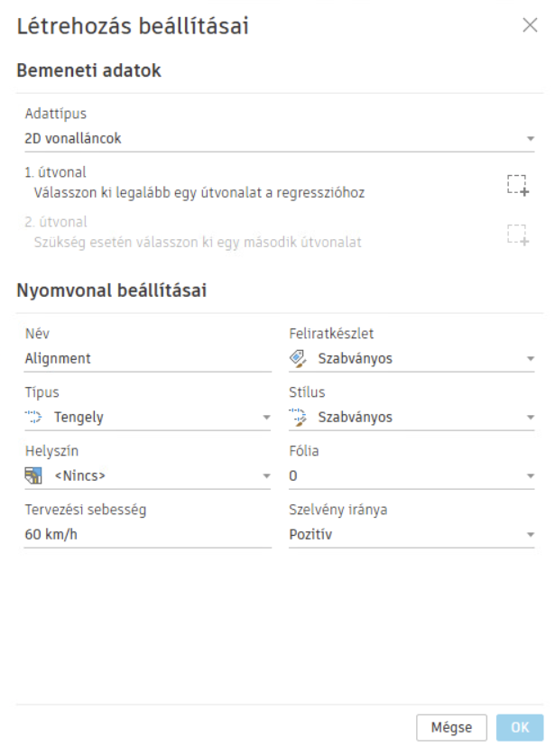Click the Feliratkészlet tag icon
The image size is (555, 756).
pos(299,358)
